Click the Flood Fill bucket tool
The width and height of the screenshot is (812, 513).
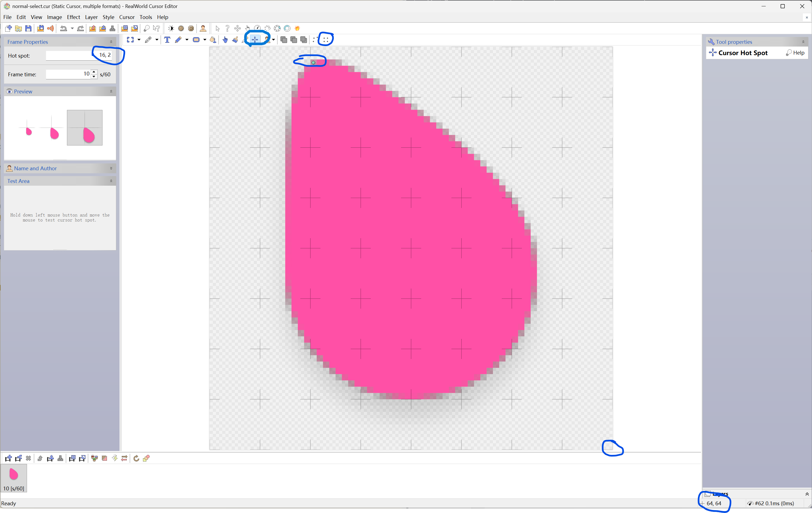click(x=213, y=40)
